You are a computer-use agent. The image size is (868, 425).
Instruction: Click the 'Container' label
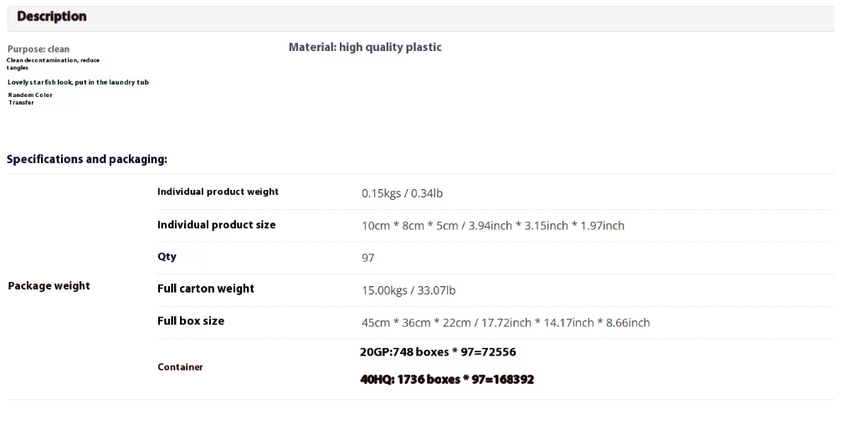tap(180, 367)
